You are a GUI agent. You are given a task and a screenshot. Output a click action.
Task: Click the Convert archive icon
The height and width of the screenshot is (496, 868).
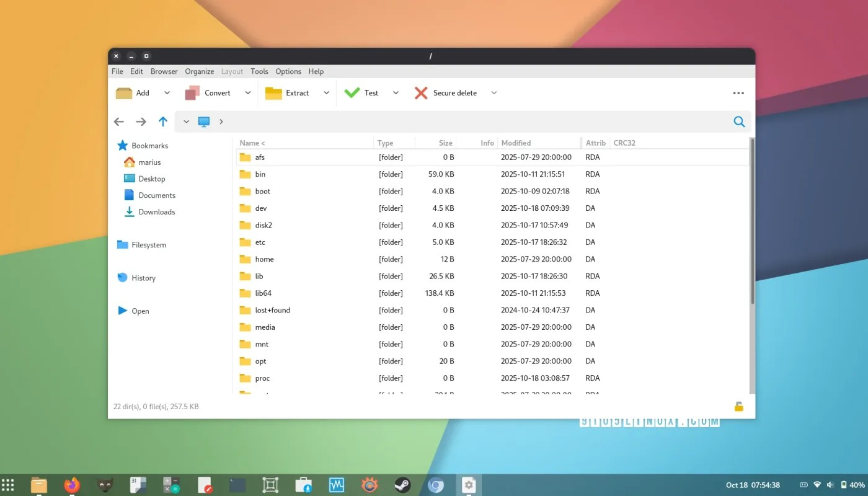(192, 93)
